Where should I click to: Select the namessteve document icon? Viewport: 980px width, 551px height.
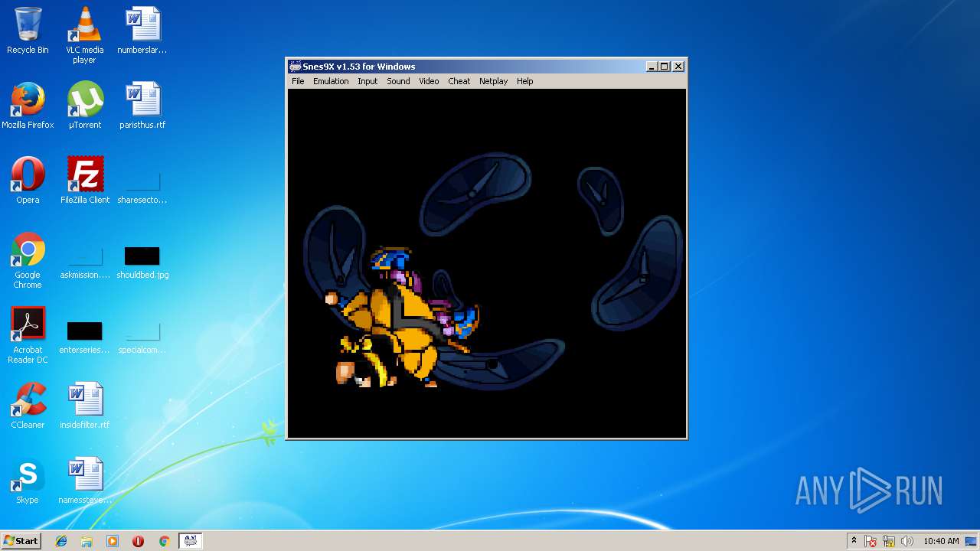(x=84, y=481)
